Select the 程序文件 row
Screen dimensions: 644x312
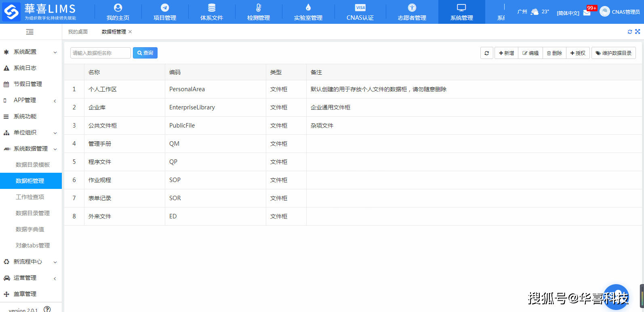pyautogui.click(x=353, y=162)
